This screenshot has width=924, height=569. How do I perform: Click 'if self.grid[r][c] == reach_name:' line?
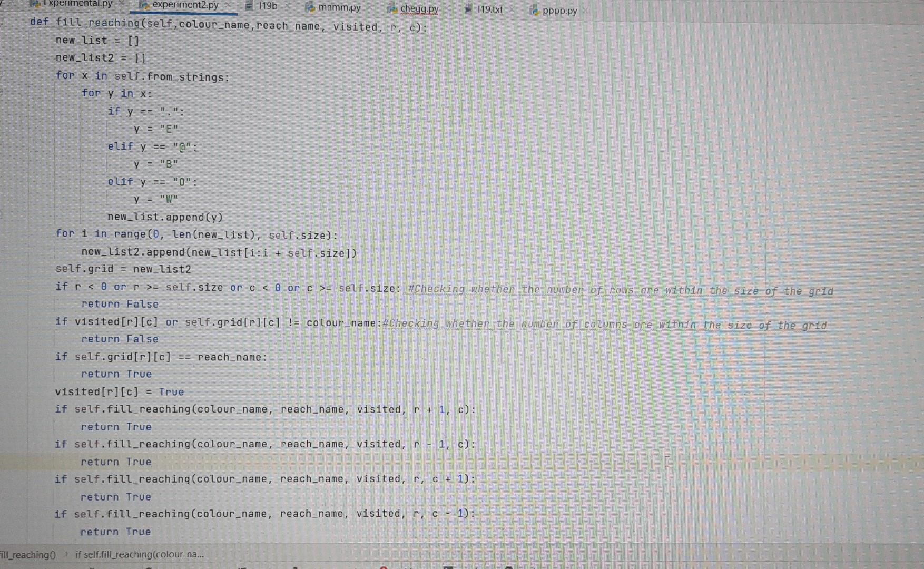click(x=161, y=357)
